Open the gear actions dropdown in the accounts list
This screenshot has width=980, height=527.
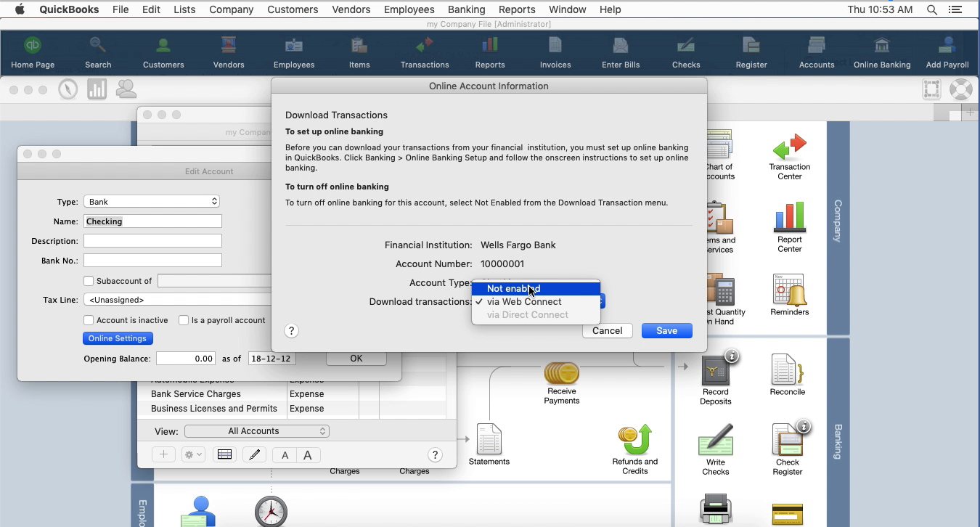[193, 454]
